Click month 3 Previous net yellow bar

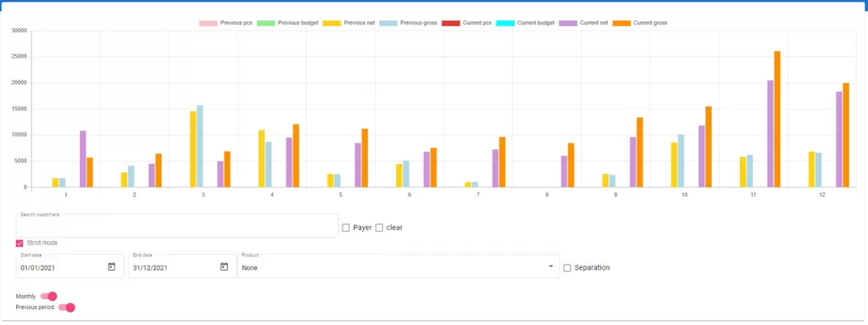coord(193,149)
